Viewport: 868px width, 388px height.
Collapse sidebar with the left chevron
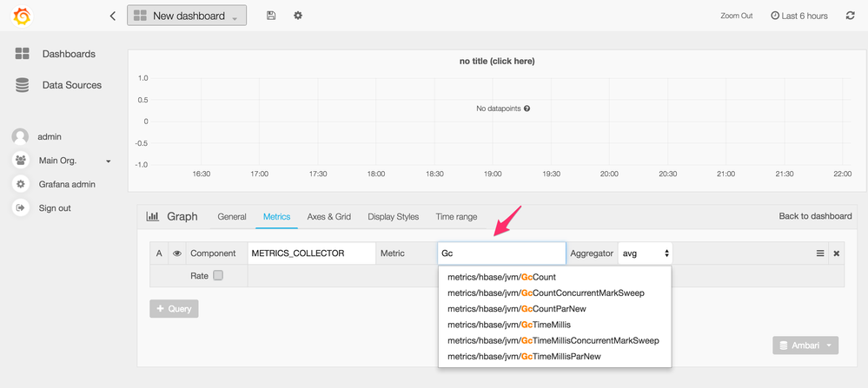113,16
